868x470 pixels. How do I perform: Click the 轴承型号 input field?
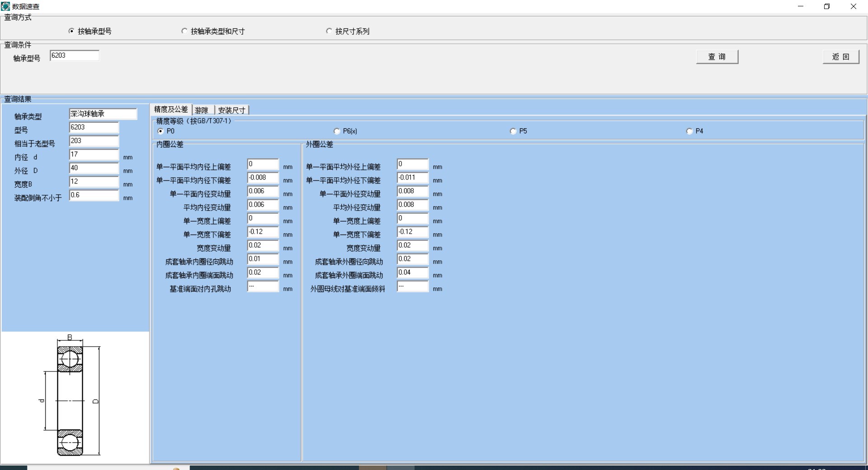point(74,56)
